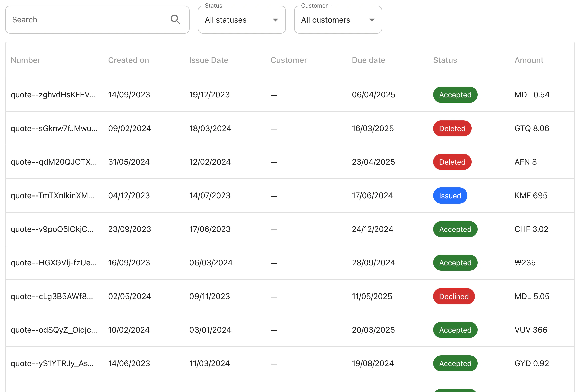Click the Deleted status pill on quote--sGknw7fJMwu
The image size is (583, 392).
(x=452, y=128)
